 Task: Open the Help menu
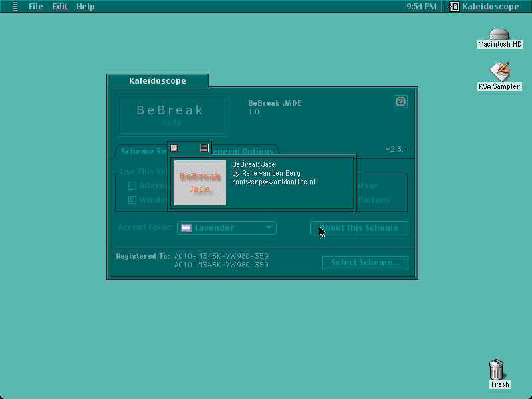click(x=86, y=7)
